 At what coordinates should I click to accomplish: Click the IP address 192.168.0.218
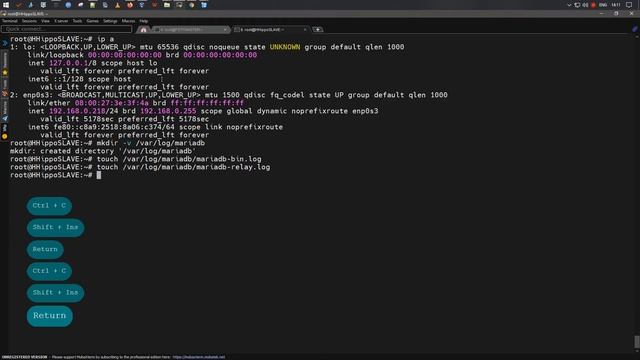pos(77,111)
